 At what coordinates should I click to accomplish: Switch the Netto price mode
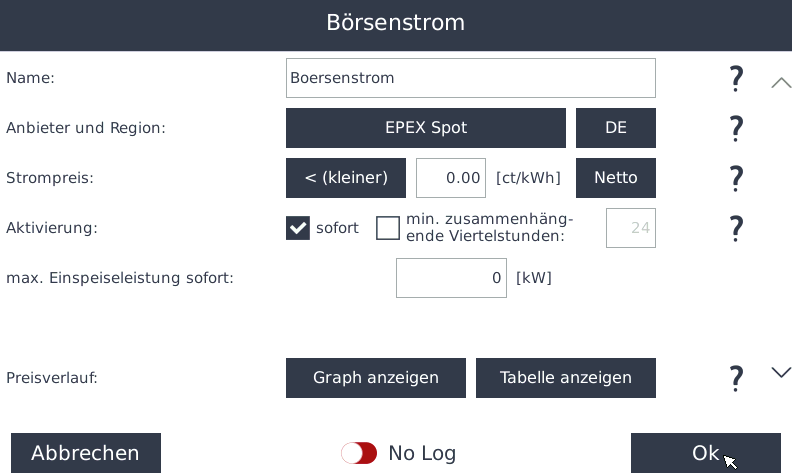click(616, 178)
